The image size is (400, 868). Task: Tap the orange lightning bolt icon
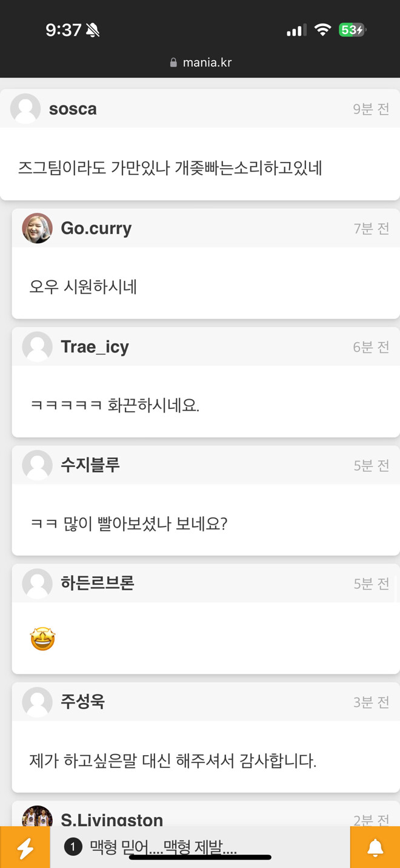pyautogui.click(x=25, y=847)
